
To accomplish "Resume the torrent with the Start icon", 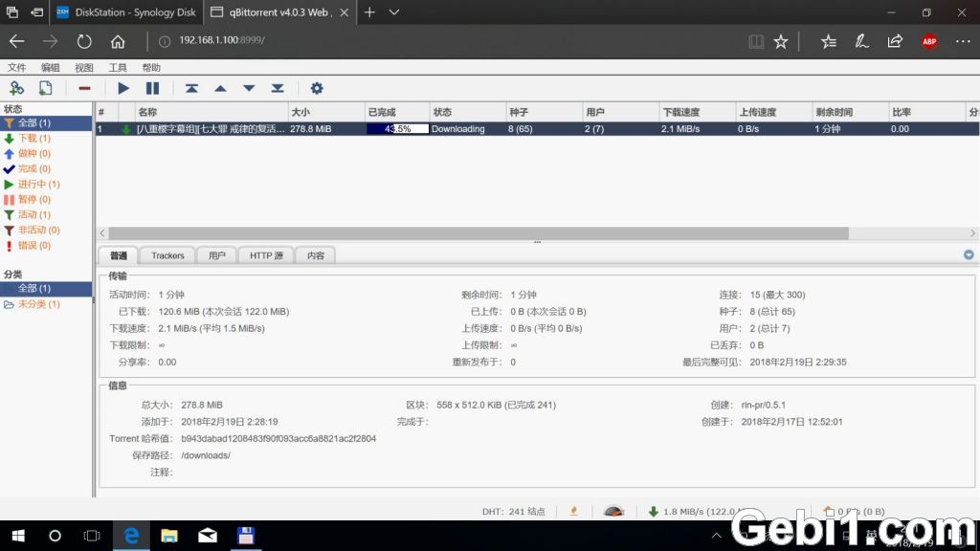I will click(122, 87).
